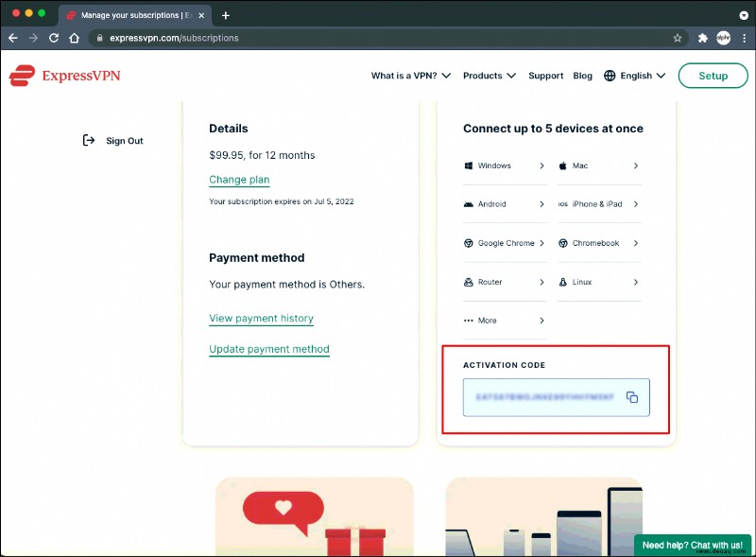Screen dimensions: 756x557
Task: Click the Linux device label
Action: (582, 282)
